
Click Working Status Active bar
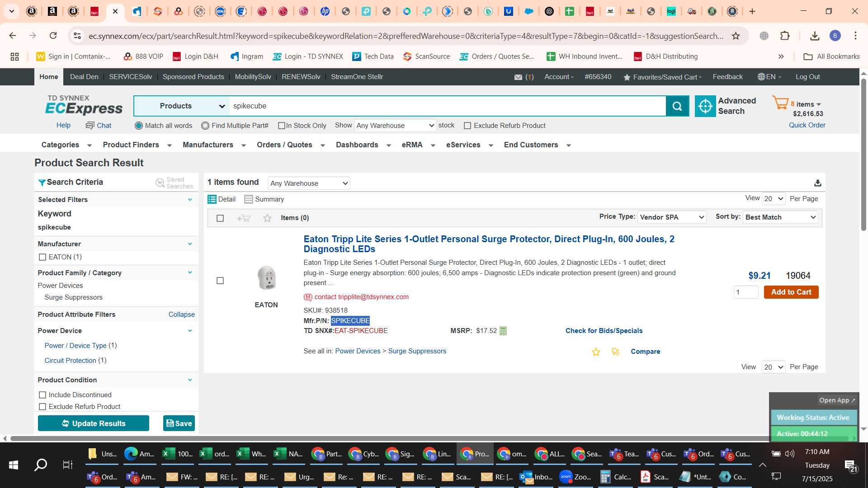tap(813, 418)
